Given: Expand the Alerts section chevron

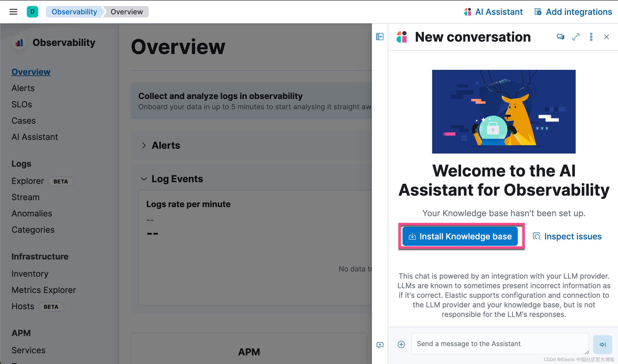Looking at the screenshot, I should point(144,145).
